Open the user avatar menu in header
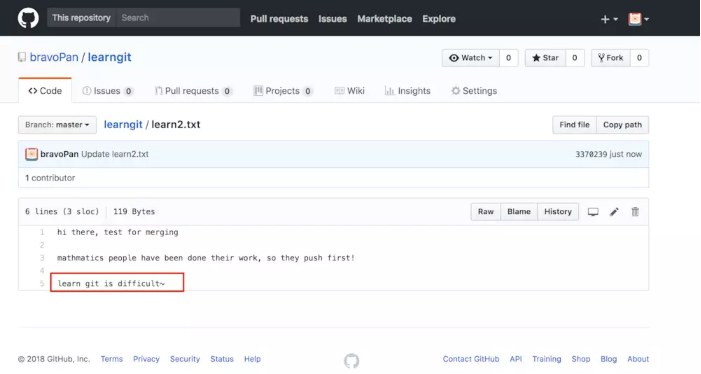Image resolution: width=701 pixels, height=374 pixels. (638, 19)
